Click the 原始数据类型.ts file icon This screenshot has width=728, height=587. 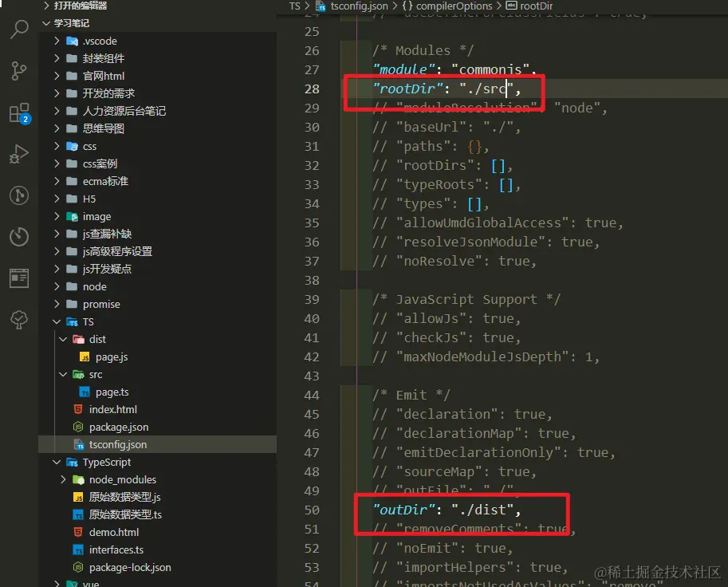(78, 515)
